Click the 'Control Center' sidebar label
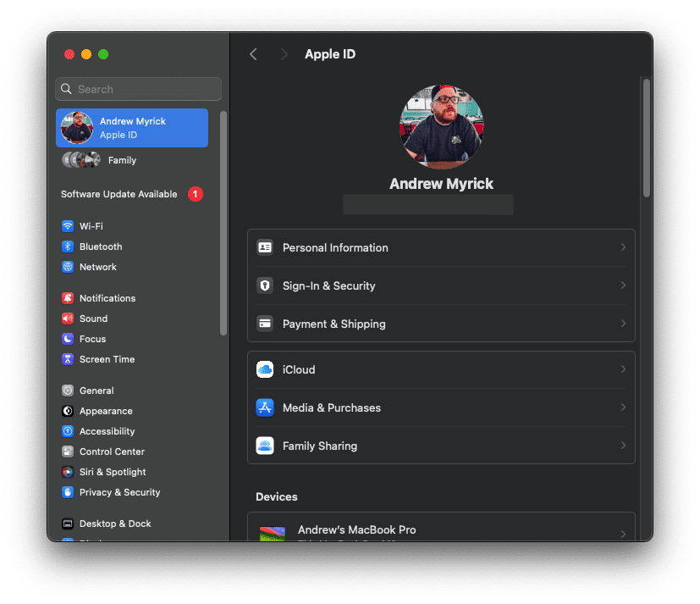The height and width of the screenshot is (604, 700). 112,452
